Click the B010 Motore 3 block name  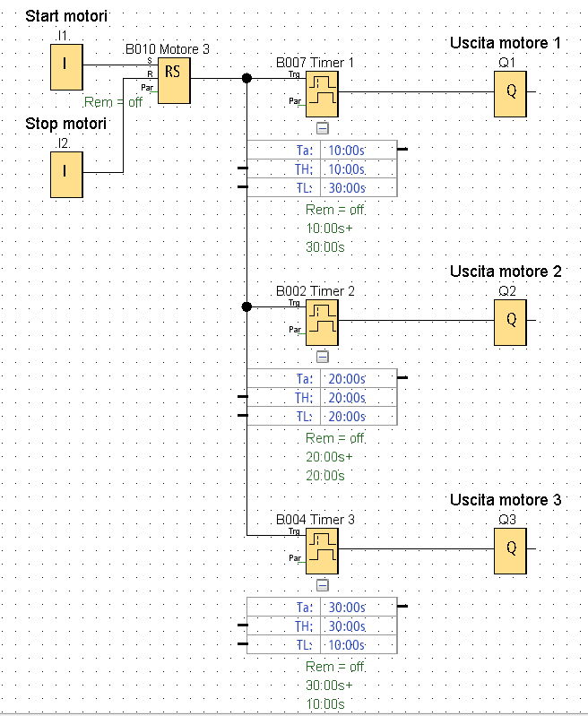click(168, 49)
